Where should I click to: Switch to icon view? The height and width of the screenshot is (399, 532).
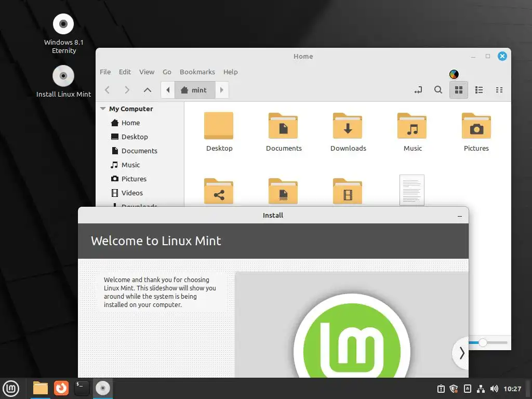[x=459, y=90]
